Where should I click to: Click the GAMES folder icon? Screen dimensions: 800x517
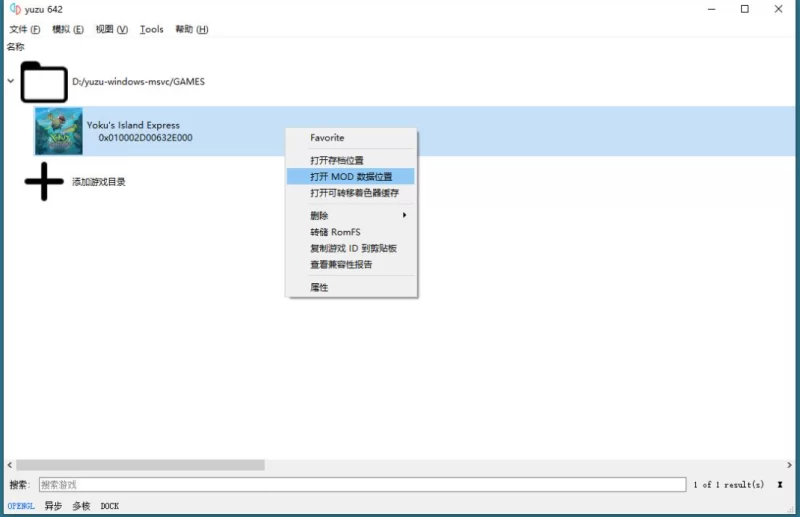[x=44, y=82]
